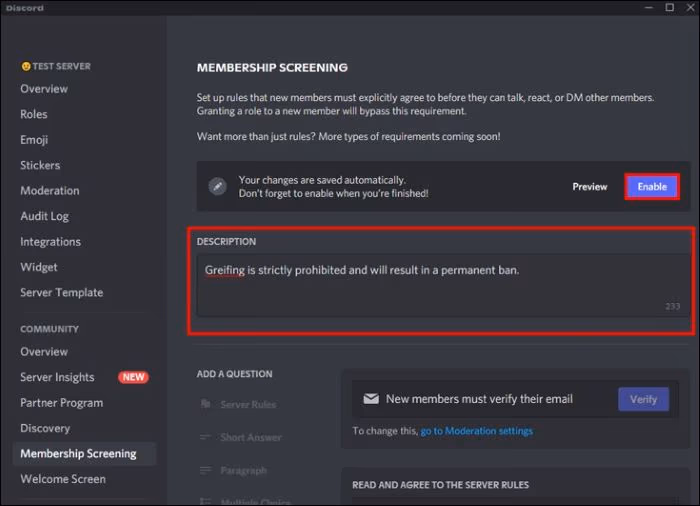Open the Roles settings page
The height and width of the screenshot is (506, 700).
coord(34,114)
